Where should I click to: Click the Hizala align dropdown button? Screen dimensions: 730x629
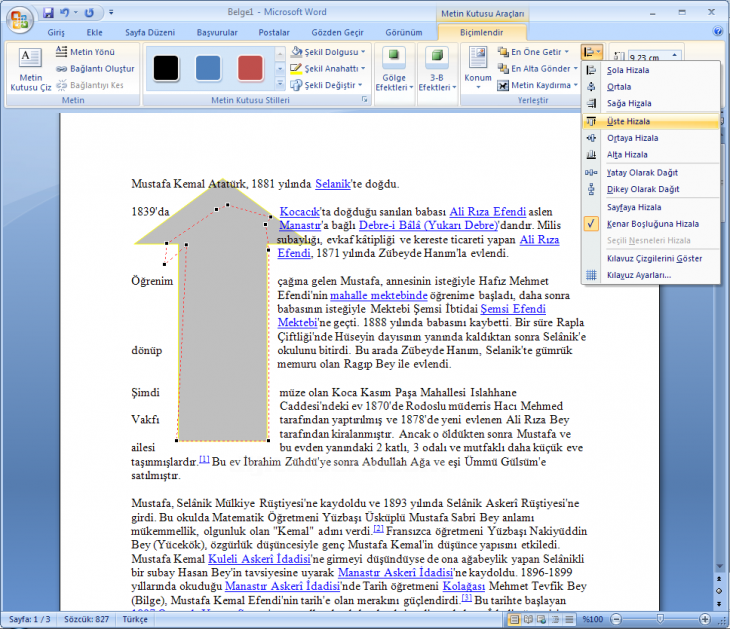pos(592,52)
